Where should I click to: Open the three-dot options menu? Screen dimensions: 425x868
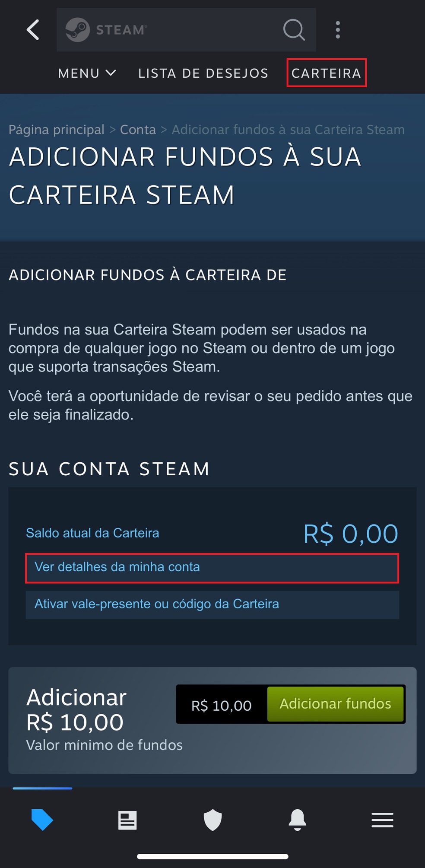pos(338,30)
